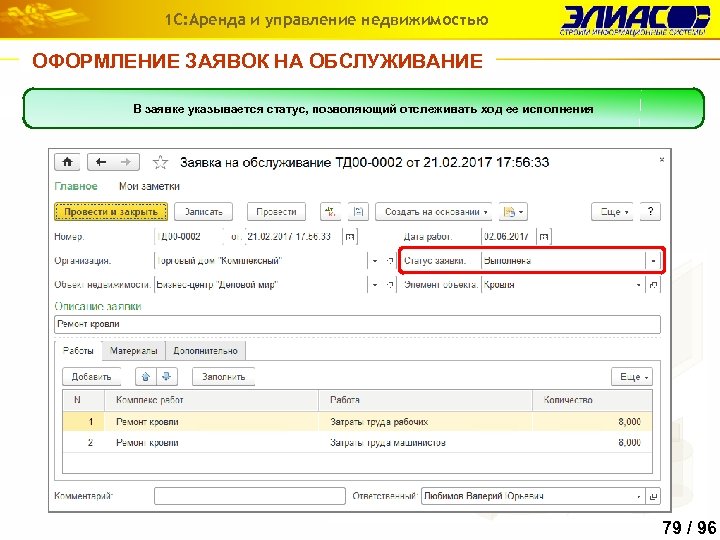720x540 pixels.
Task: Move the row up with arrow icon
Action: coord(146,377)
